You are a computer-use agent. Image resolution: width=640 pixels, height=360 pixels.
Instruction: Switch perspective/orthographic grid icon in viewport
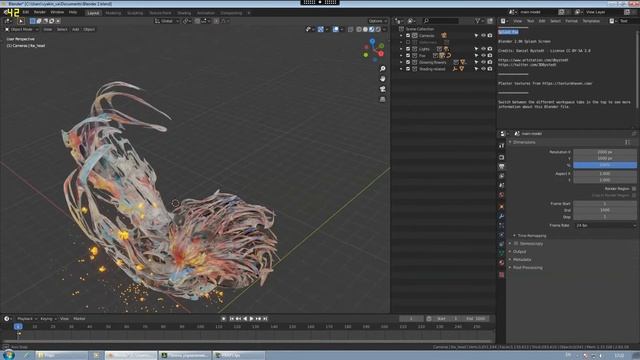[382, 99]
